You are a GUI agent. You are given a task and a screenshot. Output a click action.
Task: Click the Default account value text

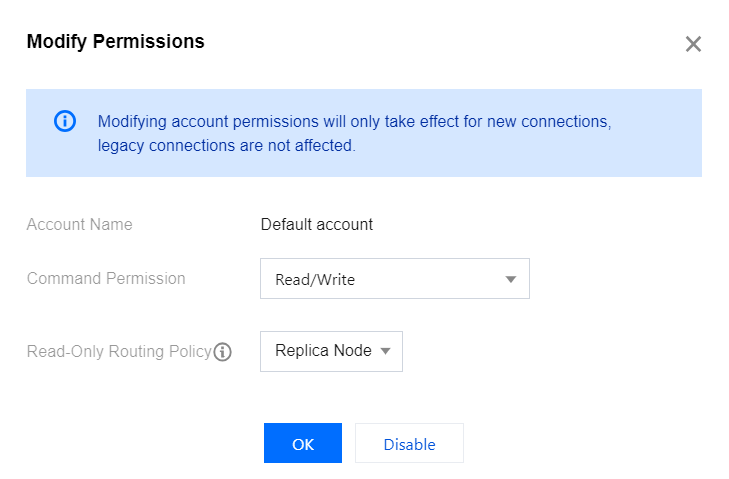point(317,225)
